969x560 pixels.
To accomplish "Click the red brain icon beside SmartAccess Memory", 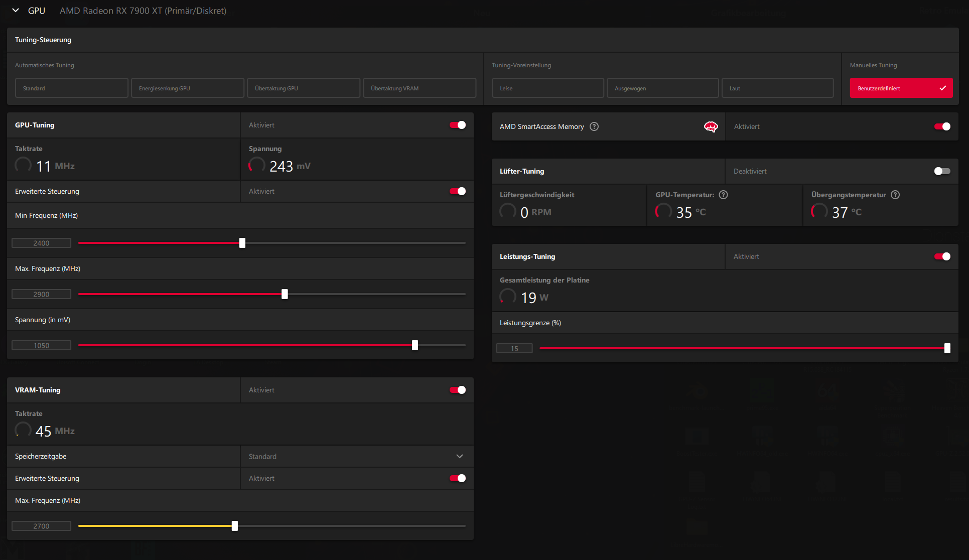I will (711, 126).
